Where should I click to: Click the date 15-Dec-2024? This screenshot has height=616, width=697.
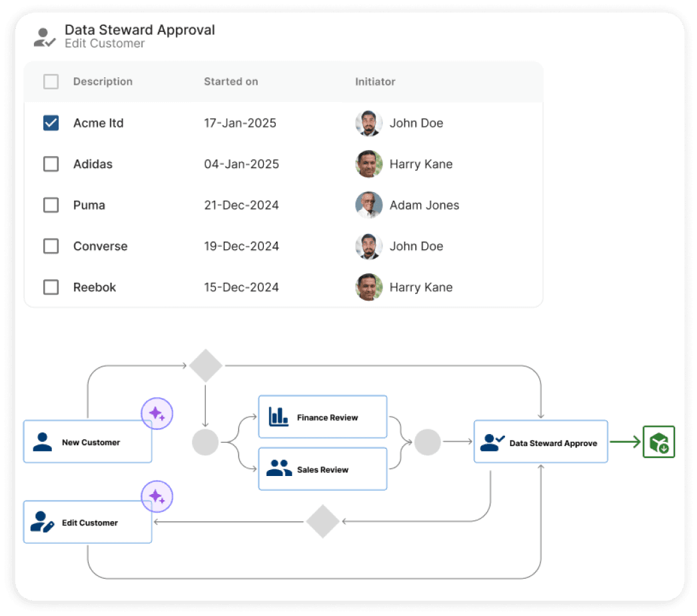[241, 287]
